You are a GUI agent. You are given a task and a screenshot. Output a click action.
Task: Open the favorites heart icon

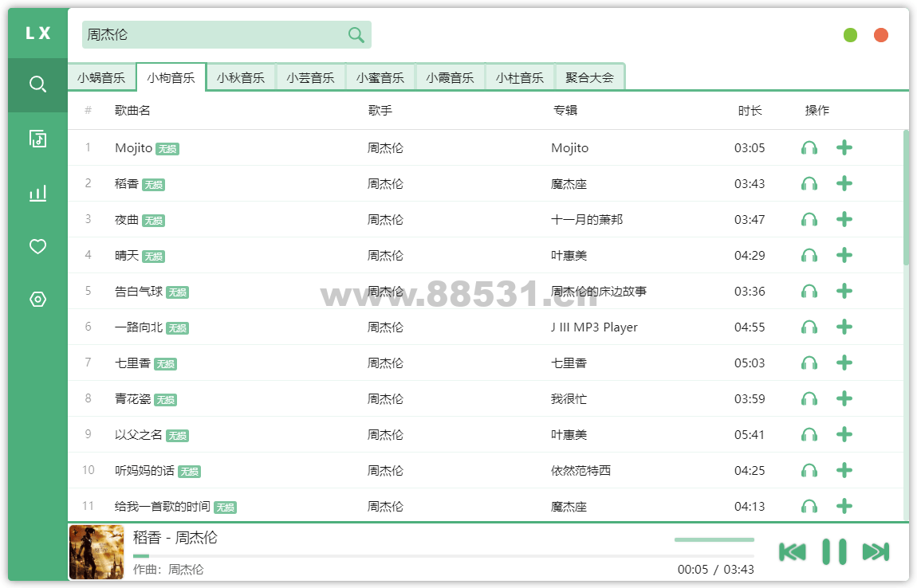tap(38, 246)
